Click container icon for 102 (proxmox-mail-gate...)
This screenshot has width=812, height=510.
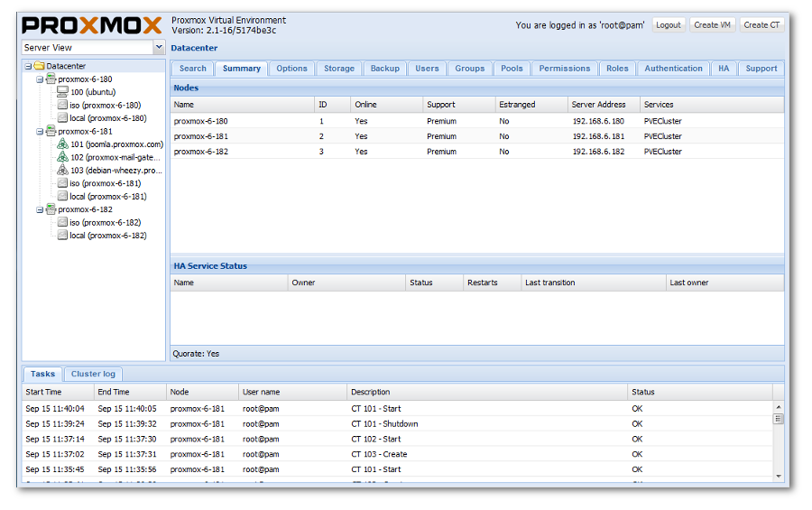click(x=62, y=156)
